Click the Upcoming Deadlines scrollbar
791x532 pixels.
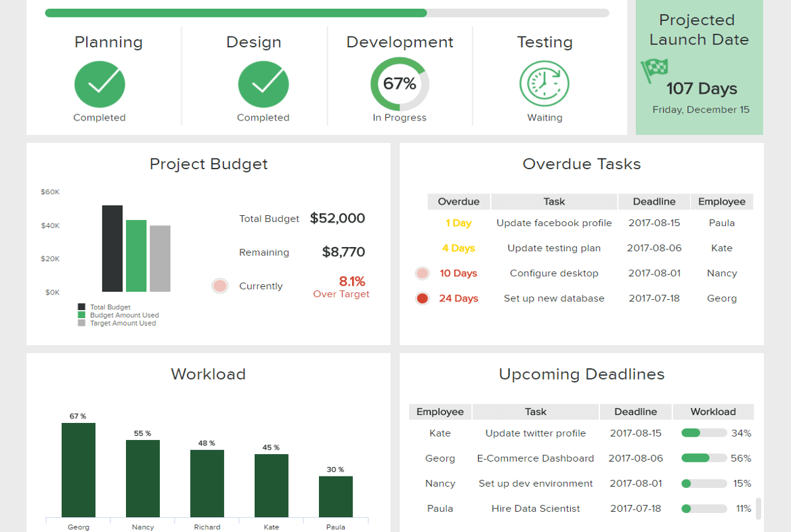pos(758,508)
